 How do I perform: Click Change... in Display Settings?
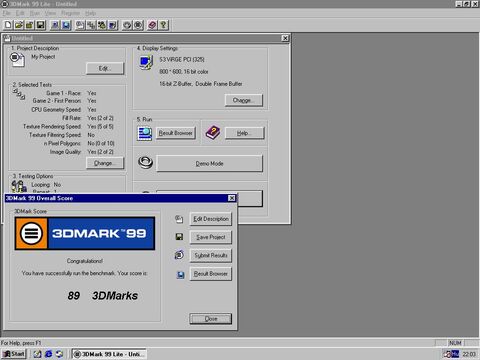[244, 100]
